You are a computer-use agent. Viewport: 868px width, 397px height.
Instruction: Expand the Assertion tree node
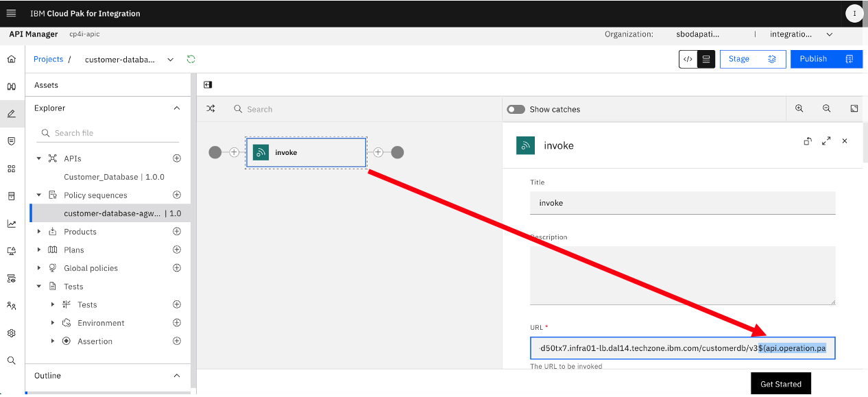[53, 341]
